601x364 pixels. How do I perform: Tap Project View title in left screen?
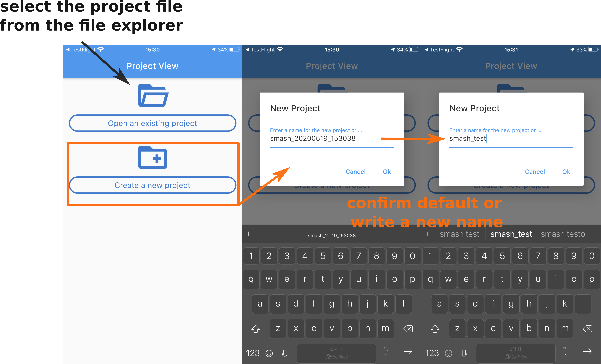(x=152, y=66)
